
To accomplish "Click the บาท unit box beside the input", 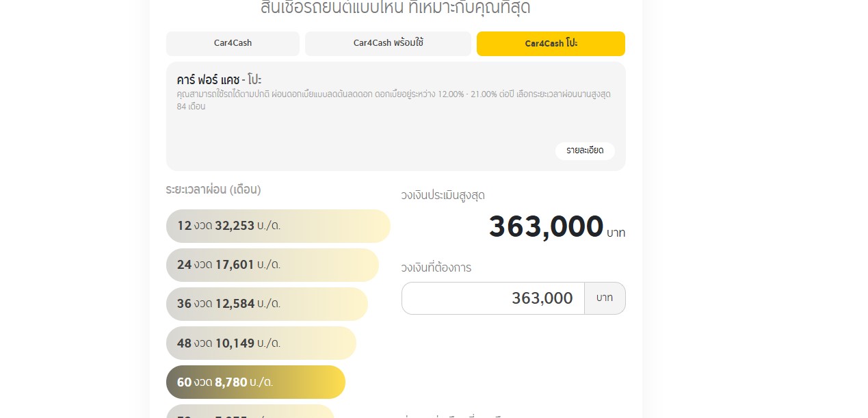I will 605,298.
